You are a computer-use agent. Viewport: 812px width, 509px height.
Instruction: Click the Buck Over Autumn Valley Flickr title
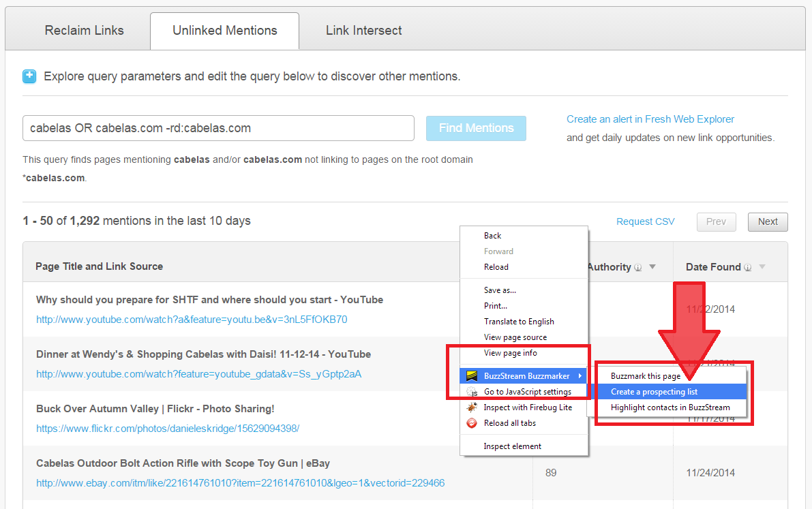[x=155, y=409]
